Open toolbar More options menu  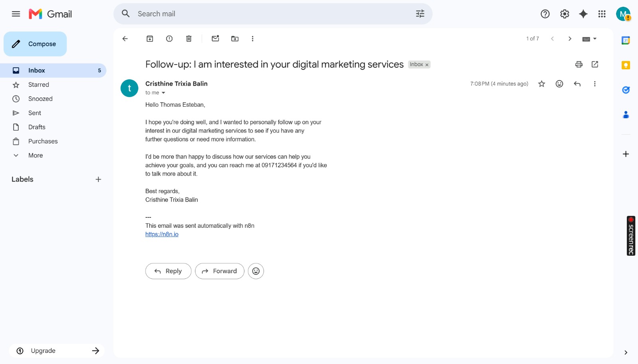252,39
